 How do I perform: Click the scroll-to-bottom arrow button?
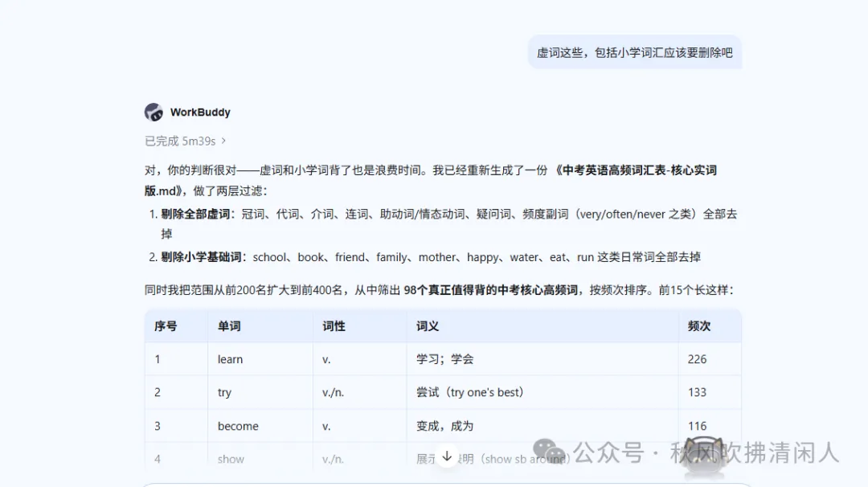point(447,456)
